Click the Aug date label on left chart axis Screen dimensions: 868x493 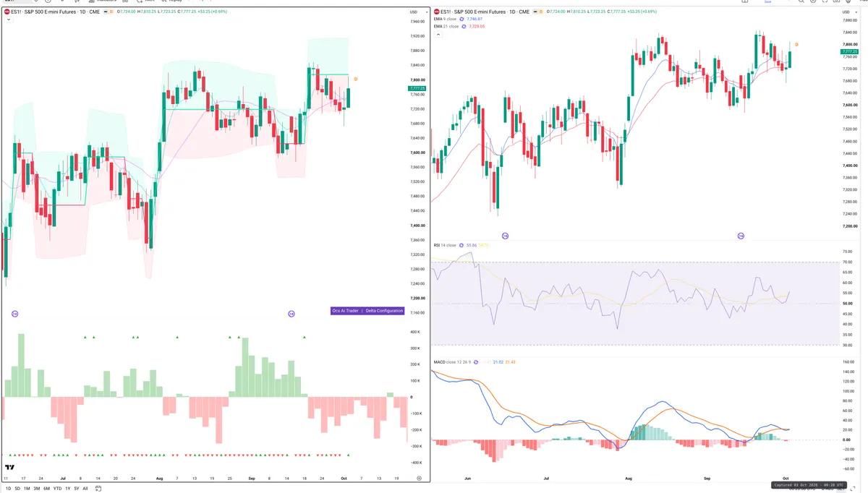160,479
